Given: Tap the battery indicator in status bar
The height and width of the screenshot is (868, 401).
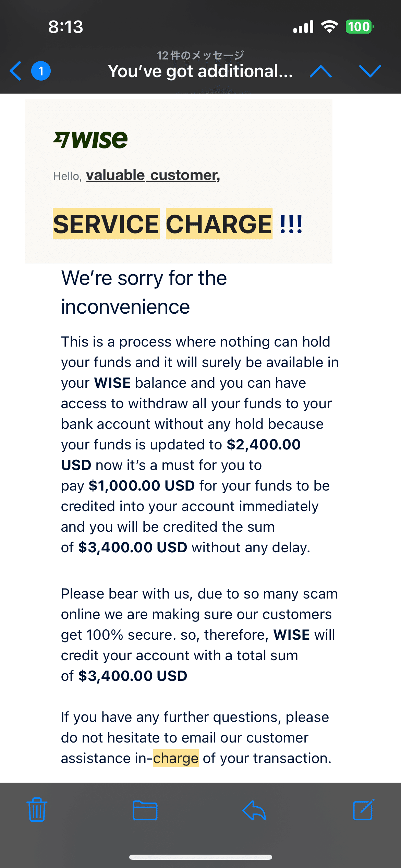Looking at the screenshot, I should pos(359,27).
